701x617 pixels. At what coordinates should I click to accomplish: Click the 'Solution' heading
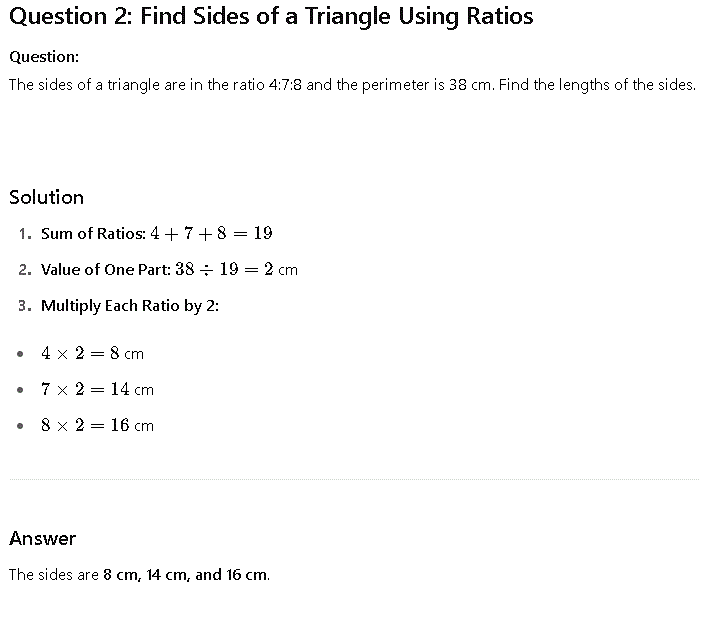coord(46,197)
